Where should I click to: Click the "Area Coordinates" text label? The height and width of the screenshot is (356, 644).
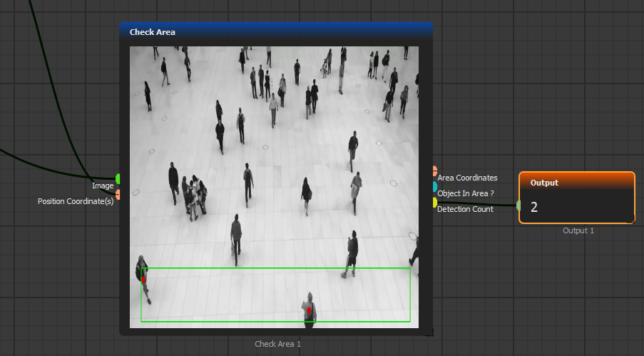[467, 178]
